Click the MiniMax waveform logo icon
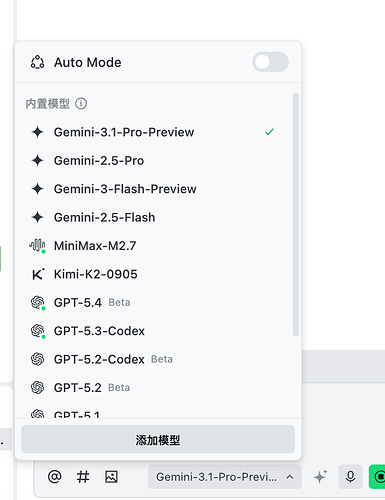The height and width of the screenshot is (500, 385). [37, 246]
